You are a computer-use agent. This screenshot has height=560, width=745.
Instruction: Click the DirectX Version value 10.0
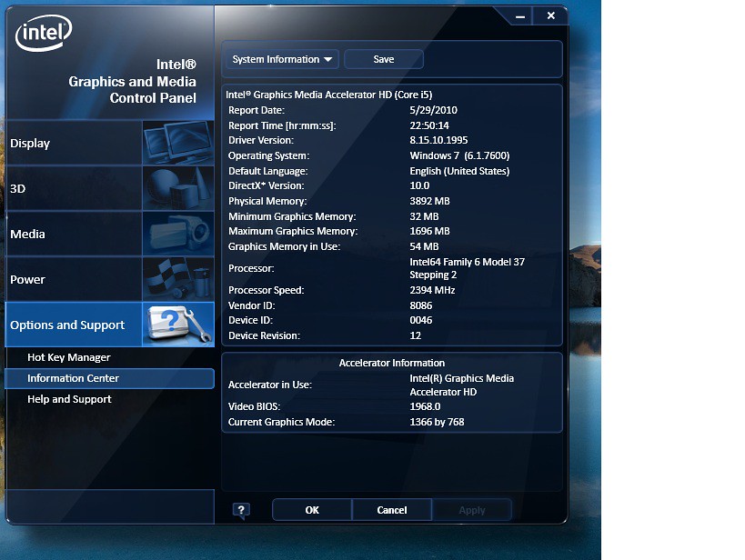(419, 185)
